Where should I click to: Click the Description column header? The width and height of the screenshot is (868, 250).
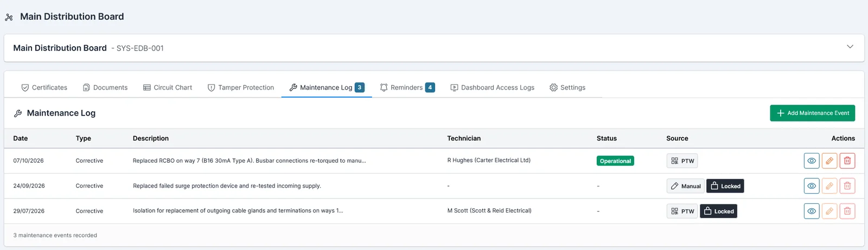click(x=151, y=138)
